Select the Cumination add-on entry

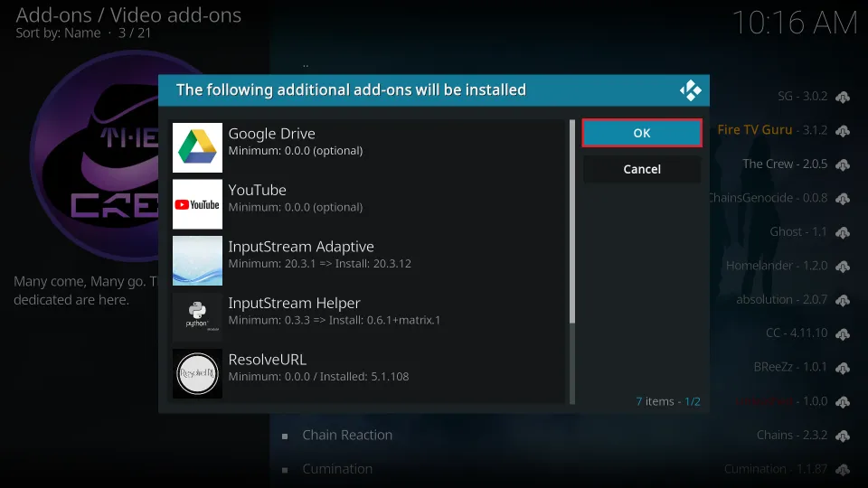click(337, 469)
